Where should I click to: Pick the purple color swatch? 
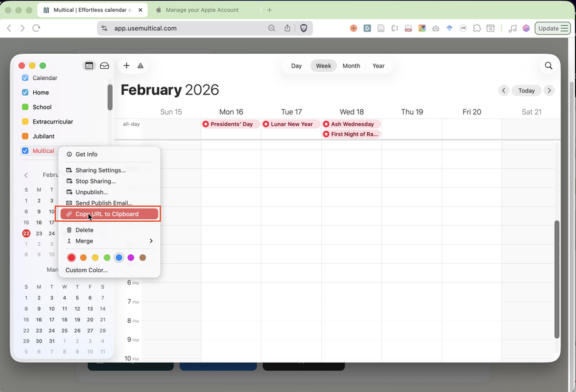pyautogui.click(x=131, y=257)
